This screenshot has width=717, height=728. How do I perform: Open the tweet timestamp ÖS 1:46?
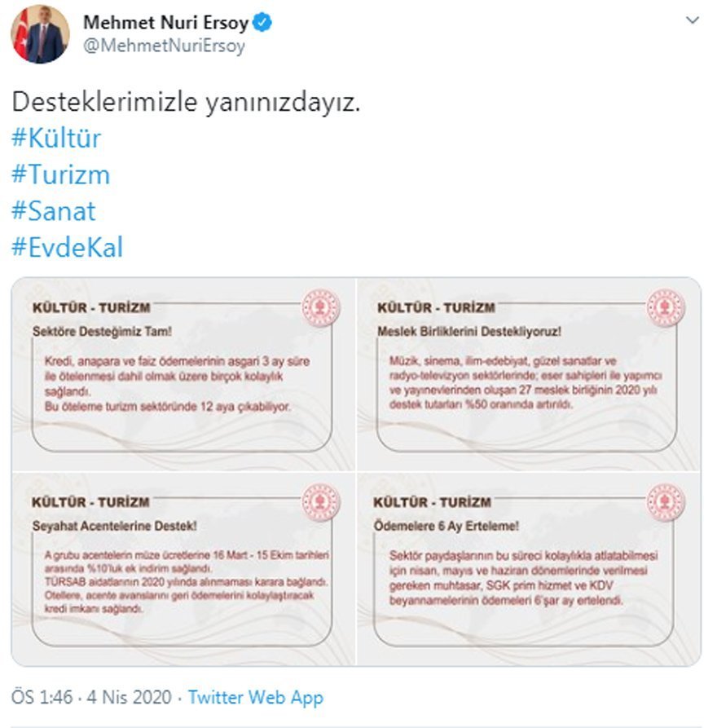(91, 697)
